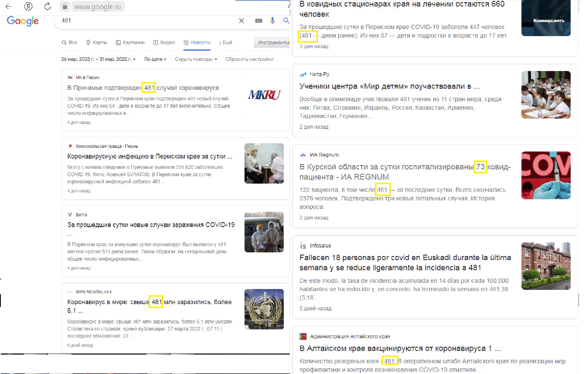The image size is (588, 374).
Task: Open article В Прикамье подтвержден 481 случай
Action: pos(143,88)
